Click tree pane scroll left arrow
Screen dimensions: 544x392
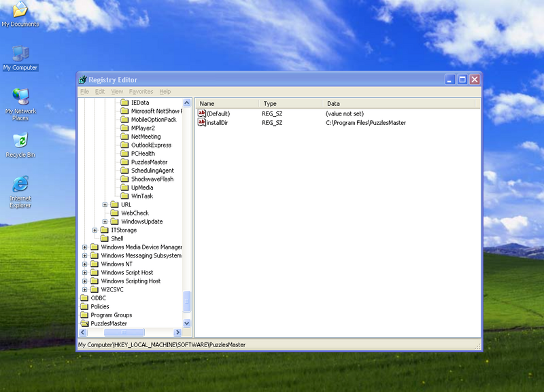pos(83,332)
